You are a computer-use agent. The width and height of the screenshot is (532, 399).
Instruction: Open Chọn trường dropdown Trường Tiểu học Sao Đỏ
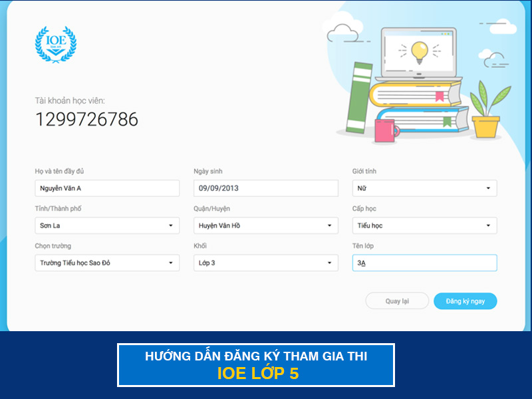(x=107, y=263)
